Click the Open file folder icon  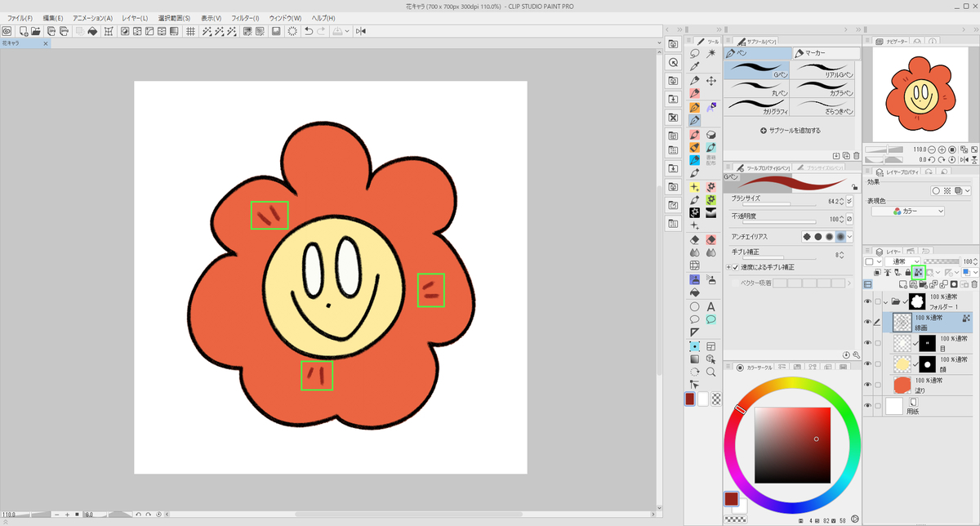[x=37, y=31]
